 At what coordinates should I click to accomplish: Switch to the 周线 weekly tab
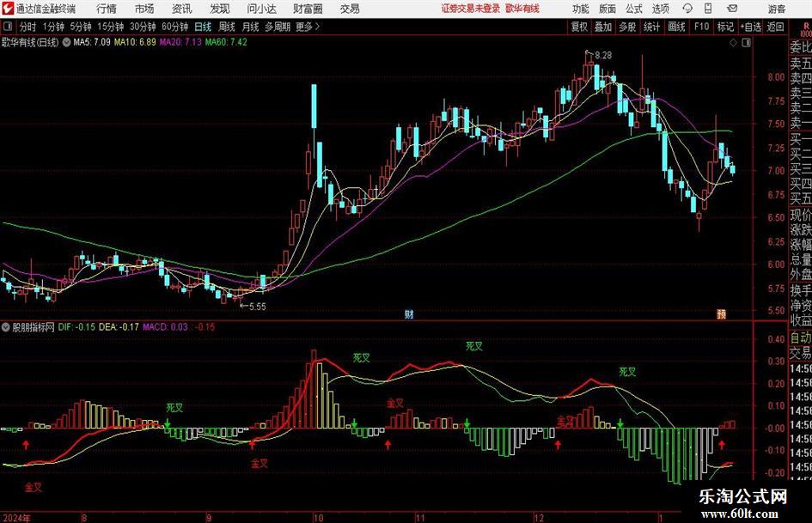[x=226, y=27]
